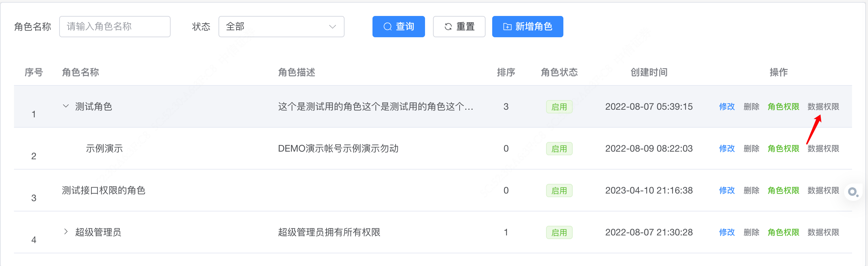Click the 角色状态 column header

[559, 72]
